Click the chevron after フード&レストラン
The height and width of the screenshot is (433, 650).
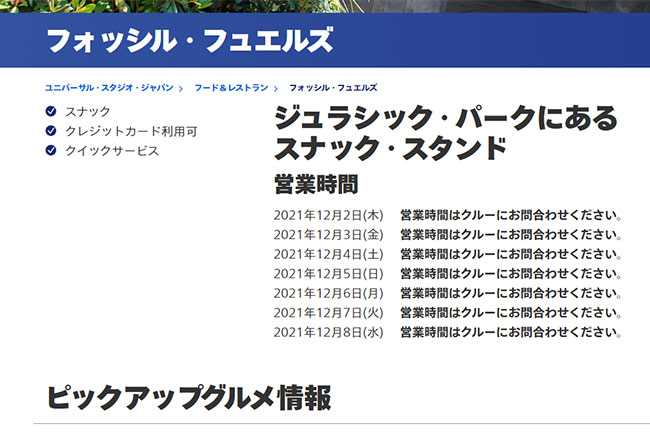tap(276, 88)
